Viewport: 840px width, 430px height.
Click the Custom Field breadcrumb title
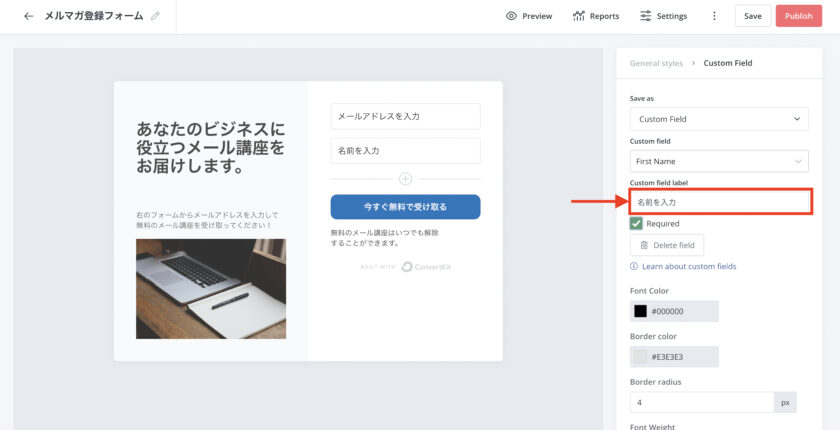point(728,63)
